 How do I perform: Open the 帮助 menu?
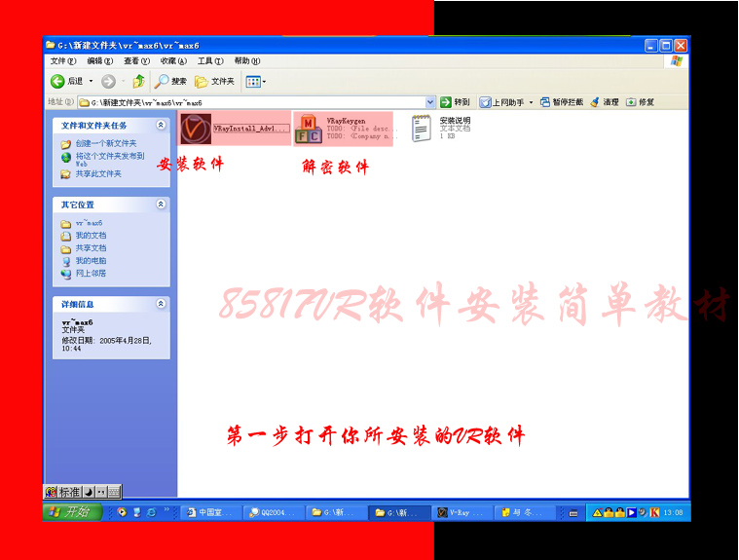[x=247, y=61]
